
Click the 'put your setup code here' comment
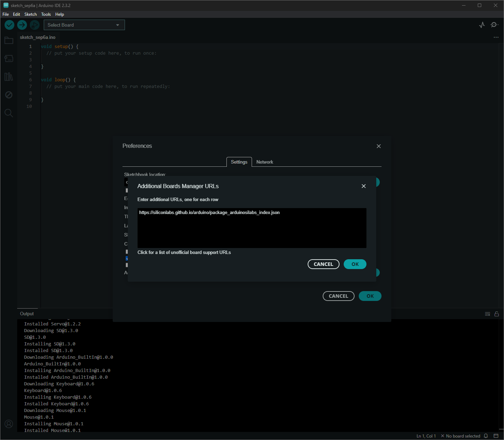pyautogui.click(x=101, y=53)
